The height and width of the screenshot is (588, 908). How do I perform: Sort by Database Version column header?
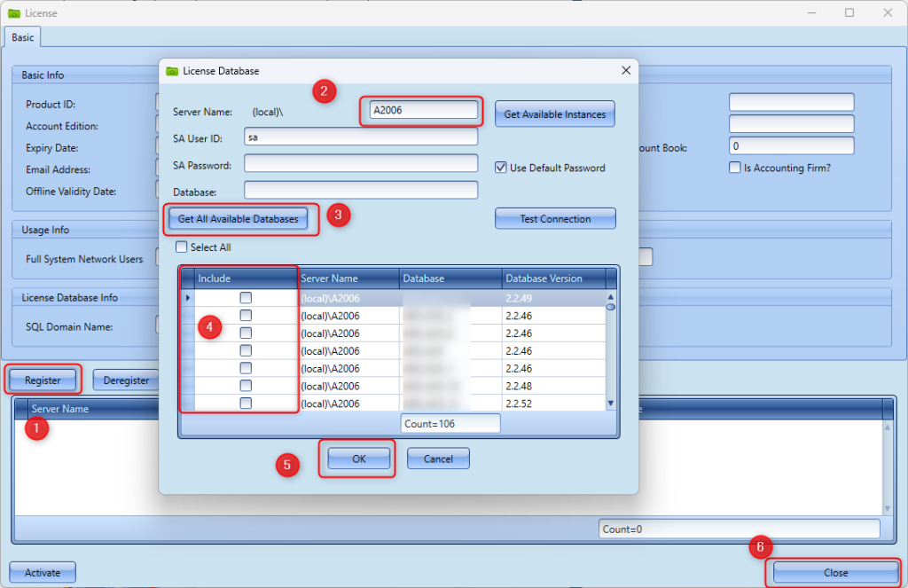[553, 278]
